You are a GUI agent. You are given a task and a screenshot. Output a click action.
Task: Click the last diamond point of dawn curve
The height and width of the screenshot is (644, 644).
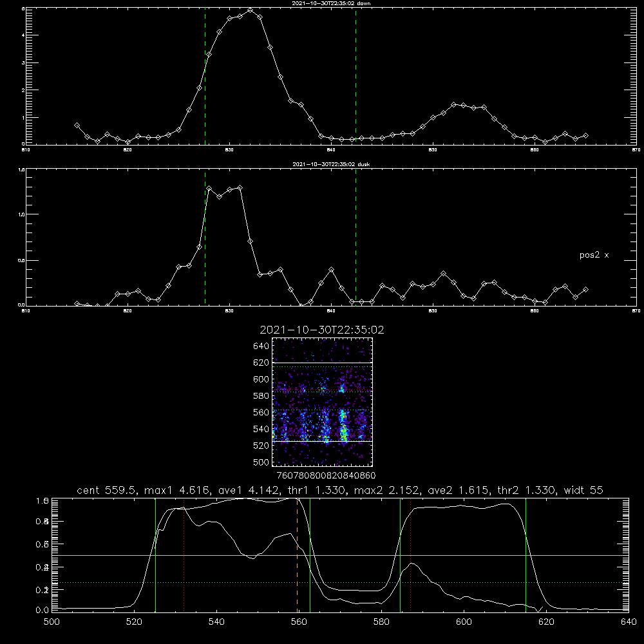coord(585,135)
